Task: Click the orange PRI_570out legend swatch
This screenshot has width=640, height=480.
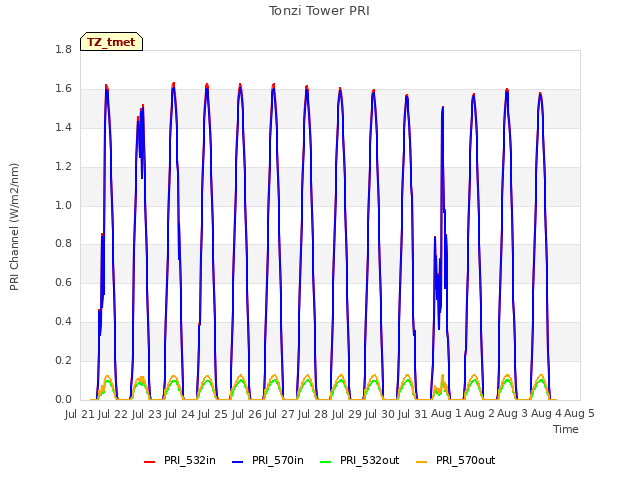Action: [422, 462]
